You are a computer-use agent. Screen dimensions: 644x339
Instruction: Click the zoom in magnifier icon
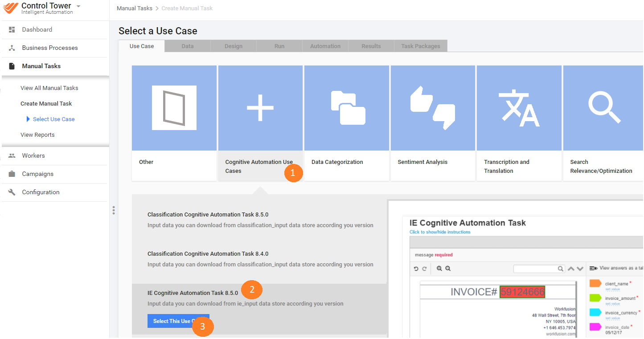tap(439, 269)
